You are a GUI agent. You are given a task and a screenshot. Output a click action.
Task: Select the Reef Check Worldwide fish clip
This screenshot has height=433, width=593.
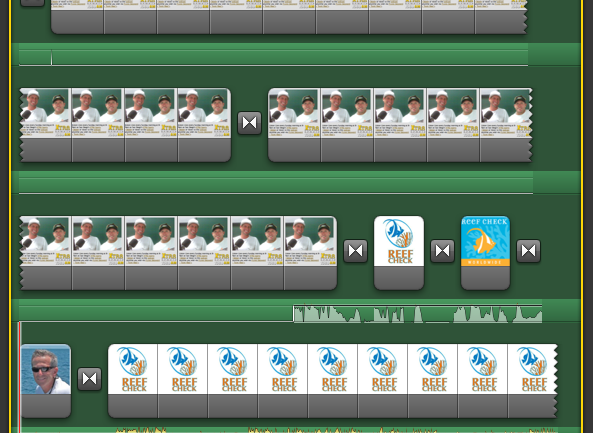[x=486, y=253]
